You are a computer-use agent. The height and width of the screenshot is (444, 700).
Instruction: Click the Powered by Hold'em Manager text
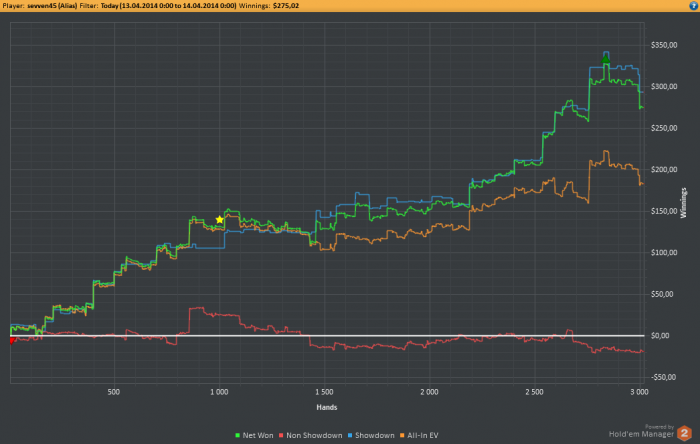642,431
